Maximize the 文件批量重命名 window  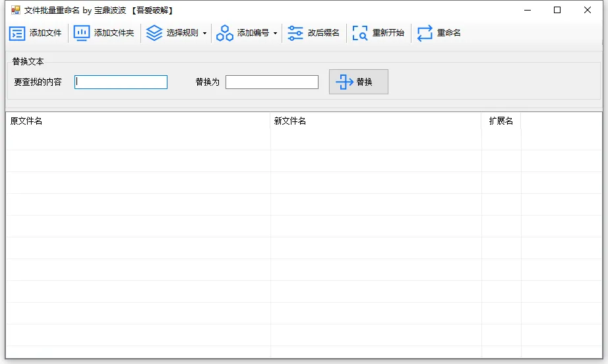tap(557, 10)
